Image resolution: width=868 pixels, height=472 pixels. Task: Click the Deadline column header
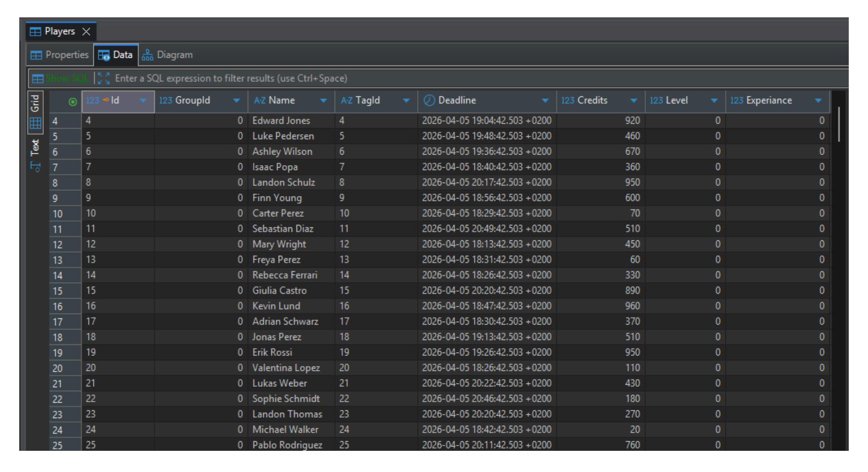[487, 101]
